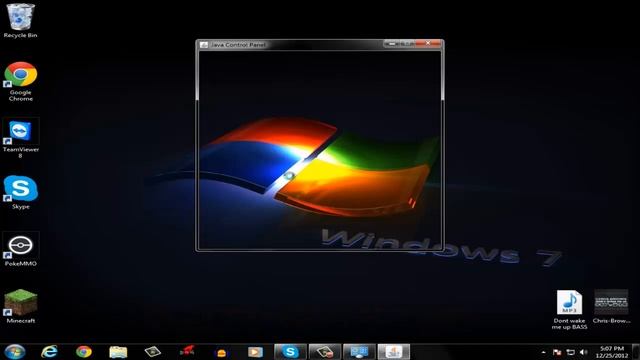Launch Google Chrome from the taskbar
This screenshot has height=360, width=640.
point(84,351)
